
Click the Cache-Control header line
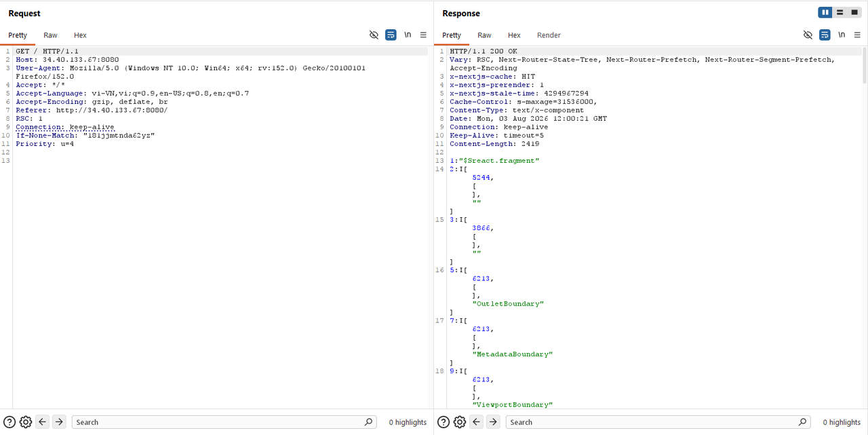[x=524, y=102]
